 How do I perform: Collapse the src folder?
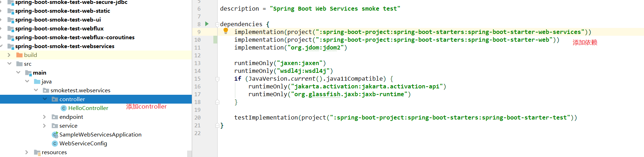pos(9,64)
